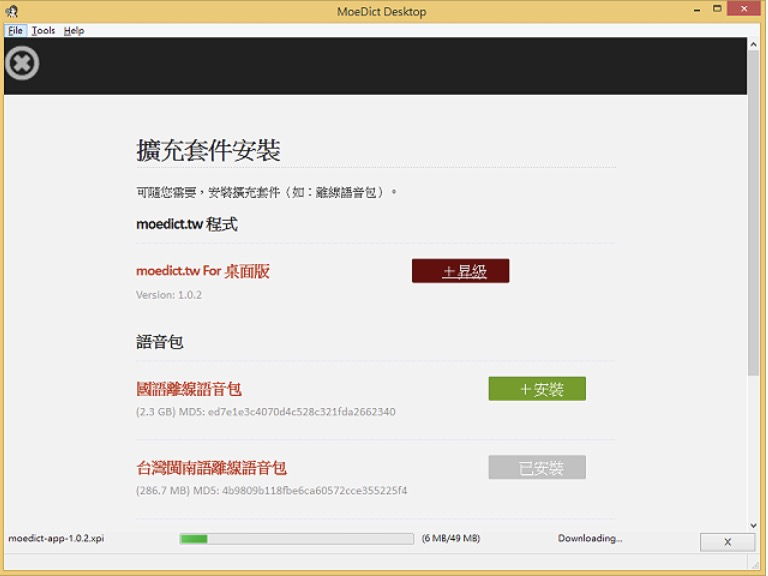Click the vertical scrollbar thumb
The image size is (768, 576).
pos(753,213)
